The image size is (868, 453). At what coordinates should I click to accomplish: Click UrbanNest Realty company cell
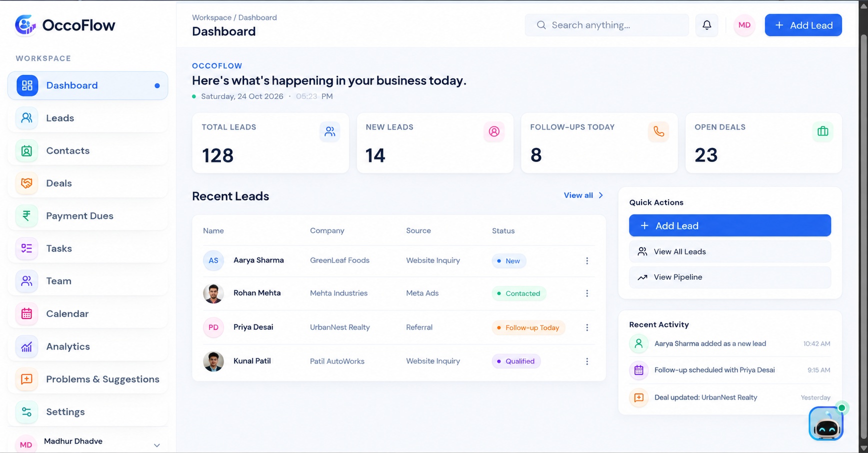[340, 327]
